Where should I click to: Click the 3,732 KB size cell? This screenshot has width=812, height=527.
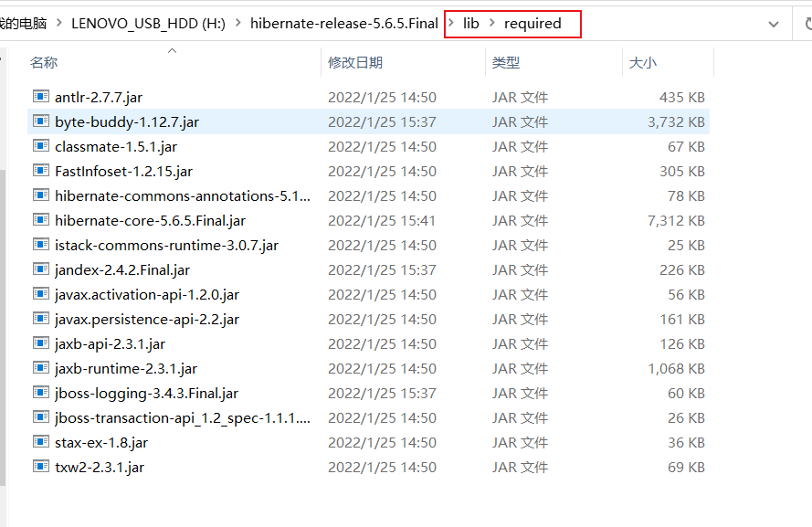[x=676, y=122]
